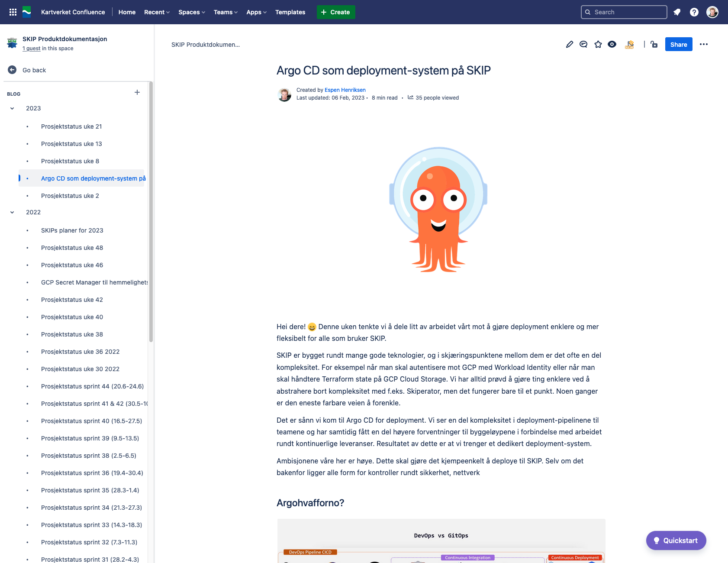728x563 pixels.
Task: Click the Kartverket Confluence logo
Action: pos(27,12)
